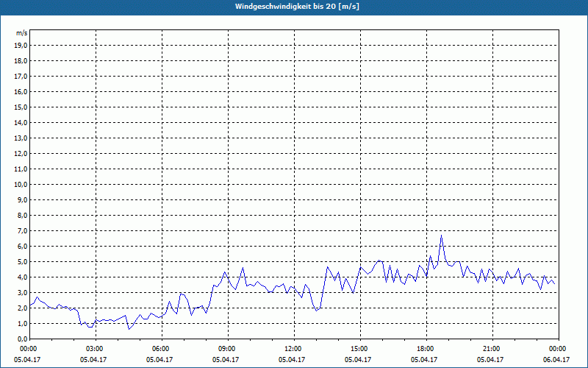
Task: Select the 19,0 y-axis label
Action: point(21,46)
